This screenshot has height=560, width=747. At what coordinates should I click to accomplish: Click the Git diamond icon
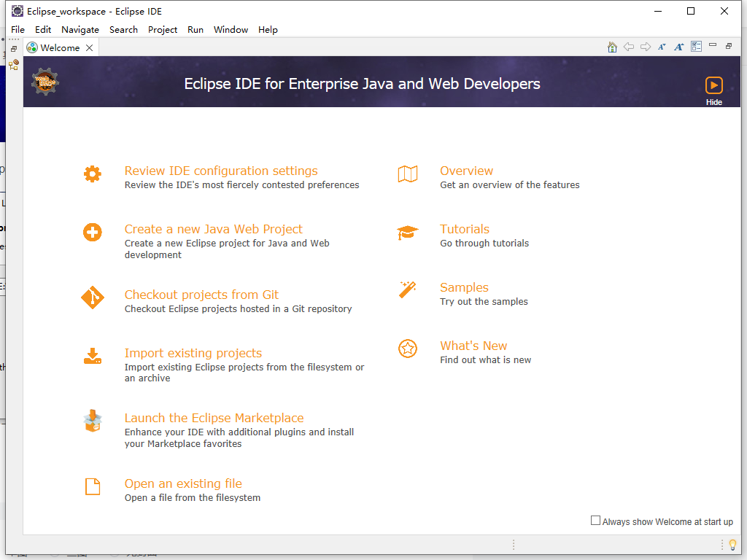click(93, 297)
